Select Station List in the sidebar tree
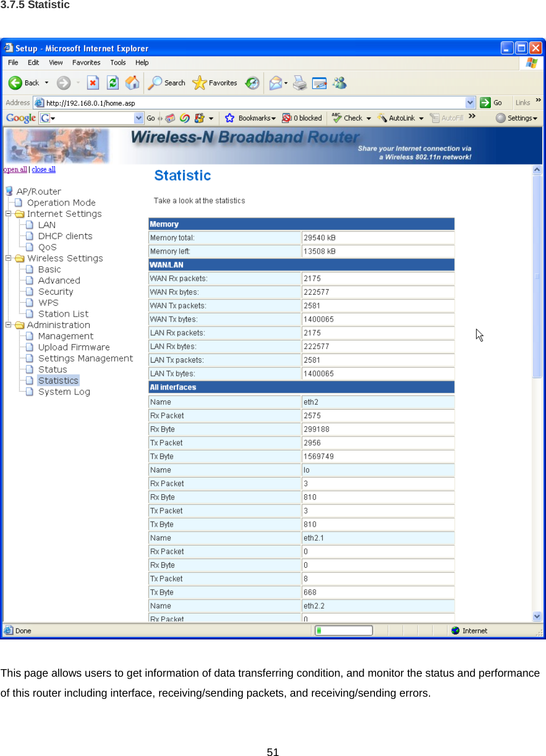Screen dimensions: 546x756 point(63,314)
